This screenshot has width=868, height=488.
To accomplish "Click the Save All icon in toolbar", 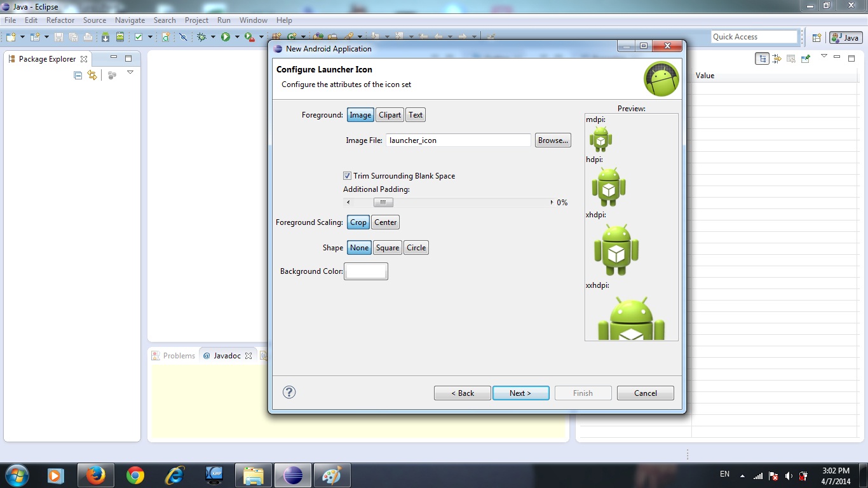I will coord(74,37).
